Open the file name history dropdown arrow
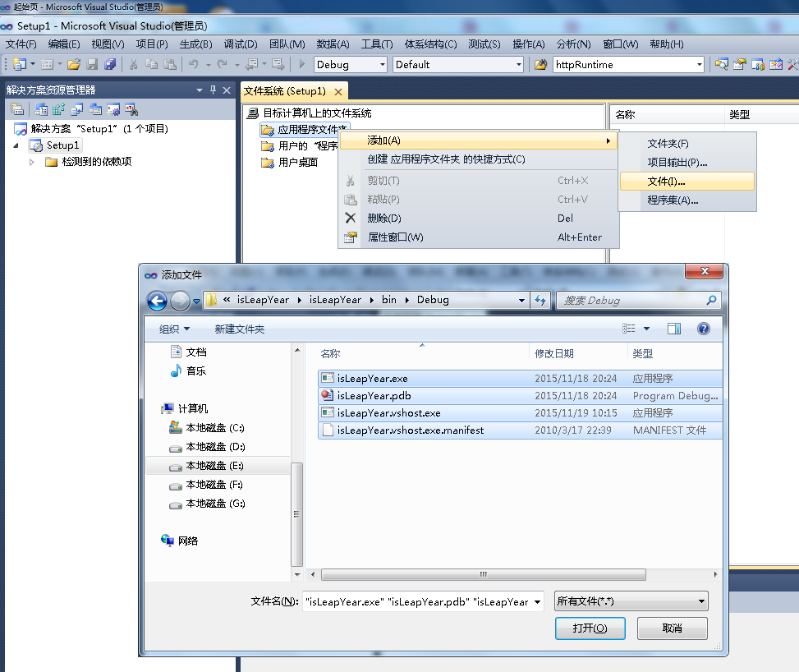This screenshot has width=799, height=672. click(537, 601)
